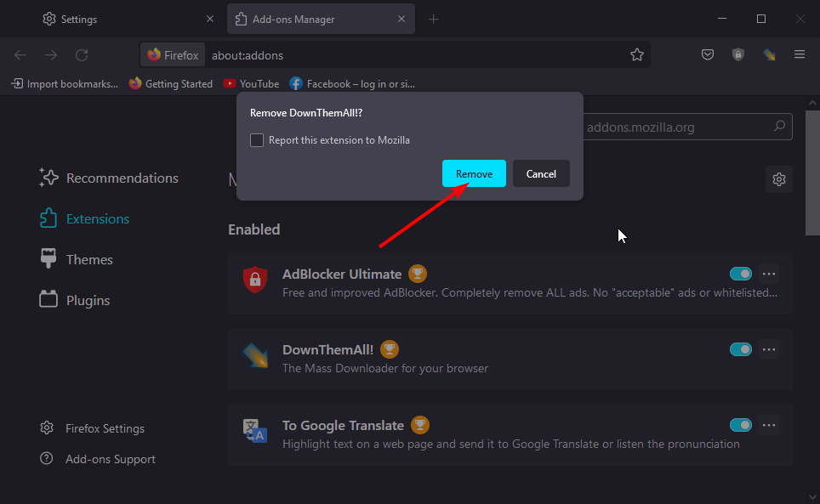Image resolution: width=820 pixels, height=504 pixels.
Task: Disable AdBlocker Ultimate toggle
Action: pos(741,274)
